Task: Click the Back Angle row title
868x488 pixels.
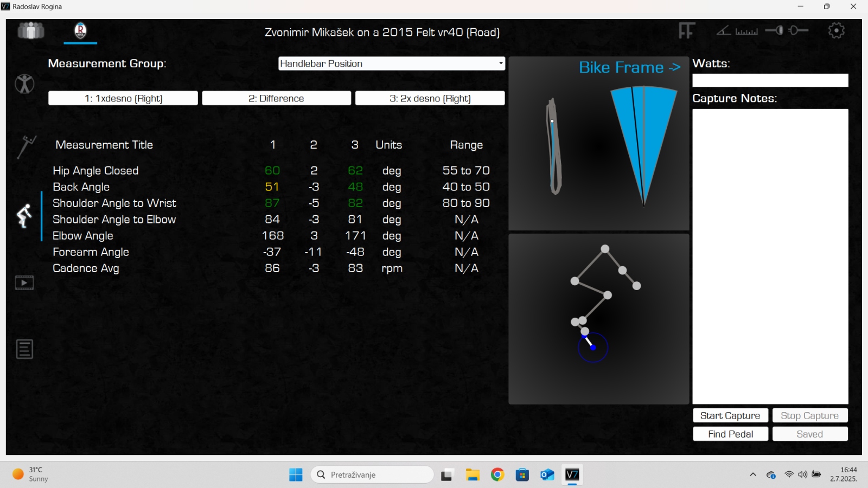Action: pos(81,187)
